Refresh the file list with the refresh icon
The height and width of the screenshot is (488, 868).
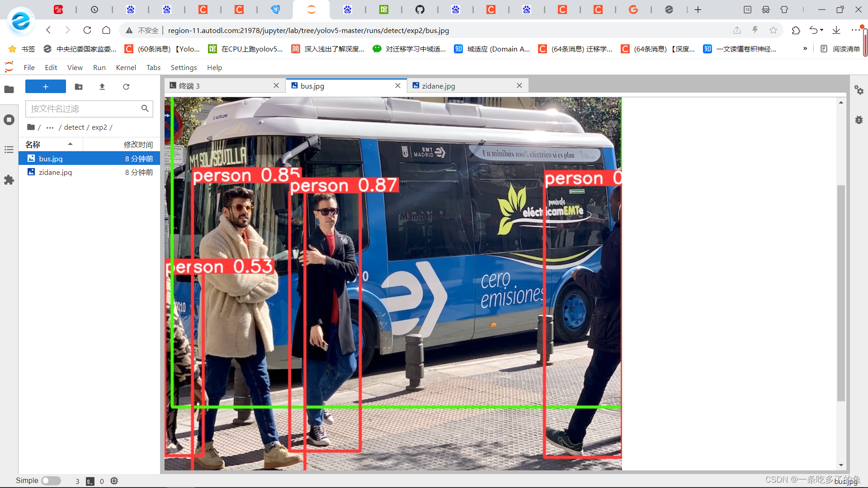coord(126,87)
